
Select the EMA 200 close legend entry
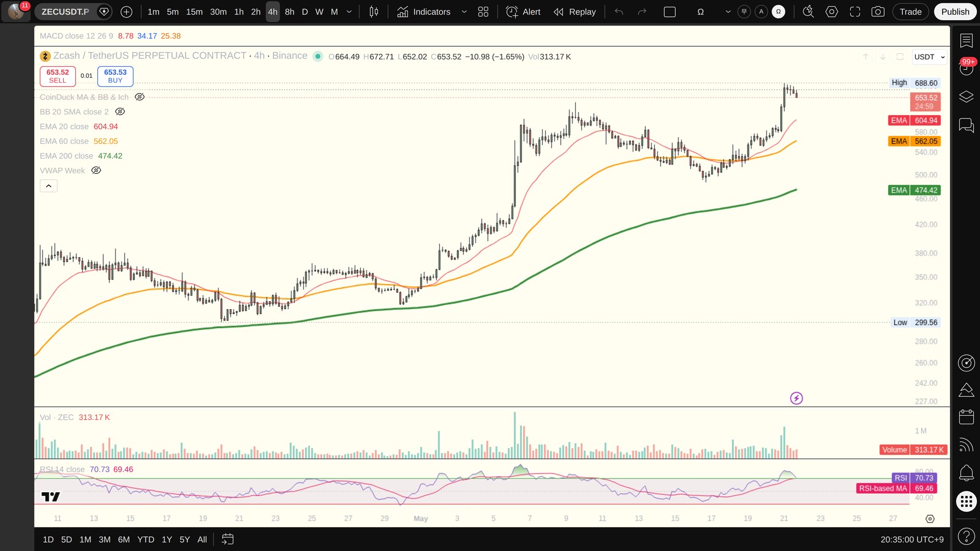[x=81, y=156]
